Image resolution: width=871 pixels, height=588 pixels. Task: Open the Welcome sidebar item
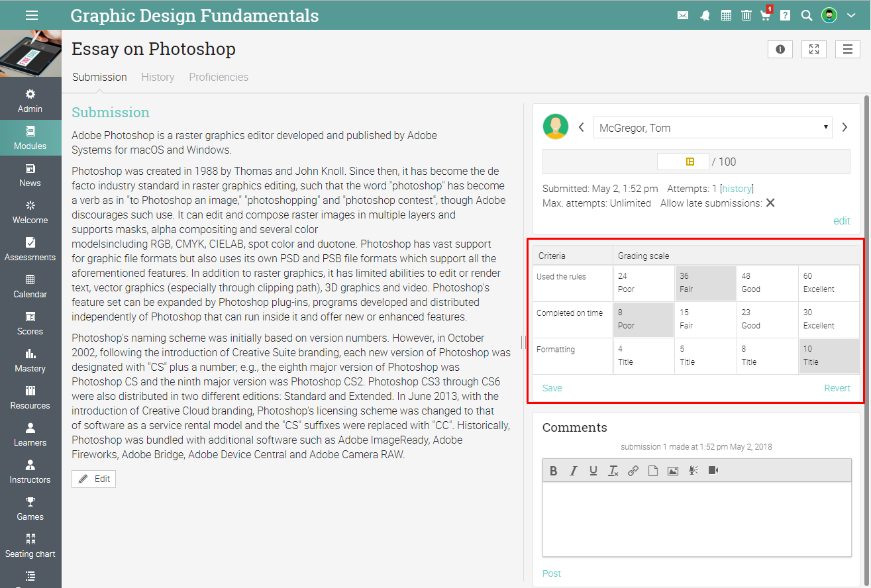point(30,213)
